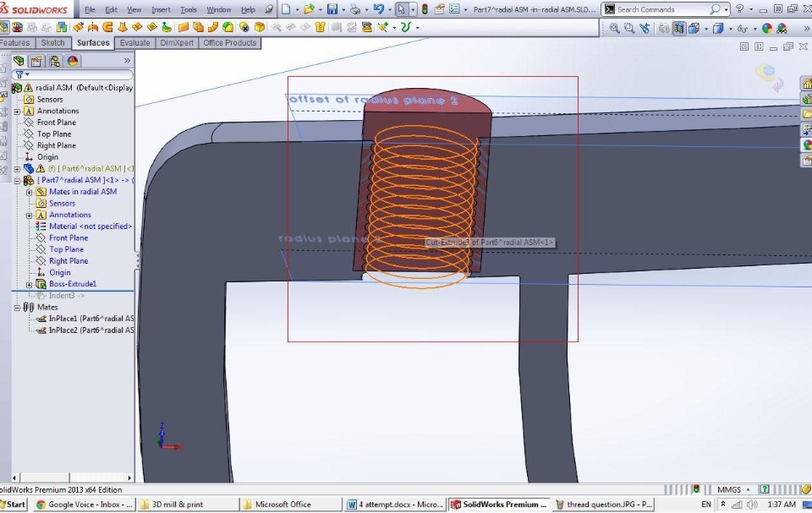Expand the Part6^radial ASM component node
The height and width of the screenshot is (513, 812).
(x=17, y=169)
